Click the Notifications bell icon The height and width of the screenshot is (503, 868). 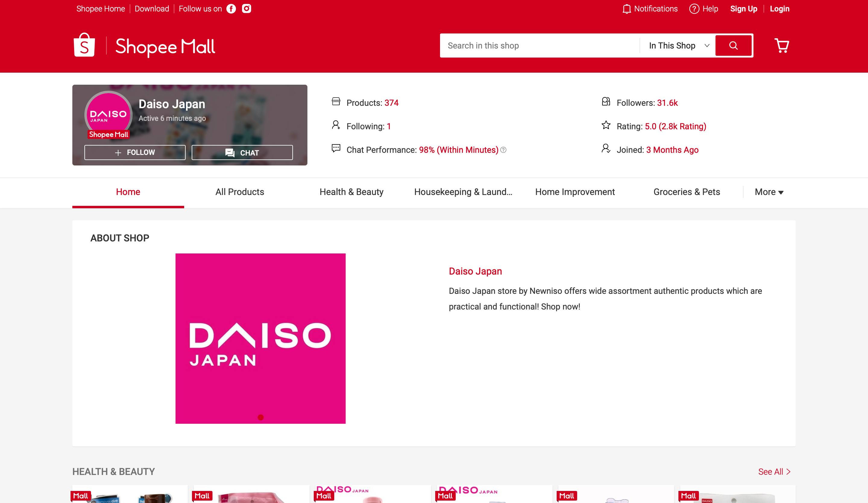tap(627, 9)
